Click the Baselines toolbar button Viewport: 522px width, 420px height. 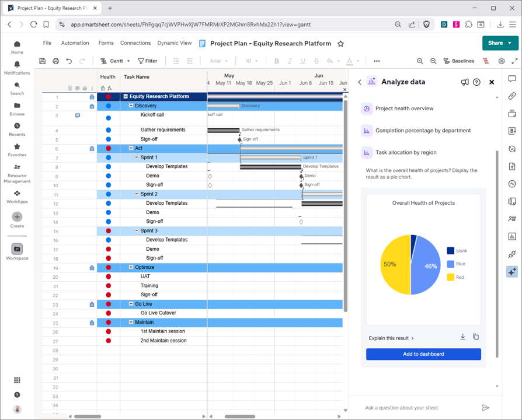(x=458, y=61)
